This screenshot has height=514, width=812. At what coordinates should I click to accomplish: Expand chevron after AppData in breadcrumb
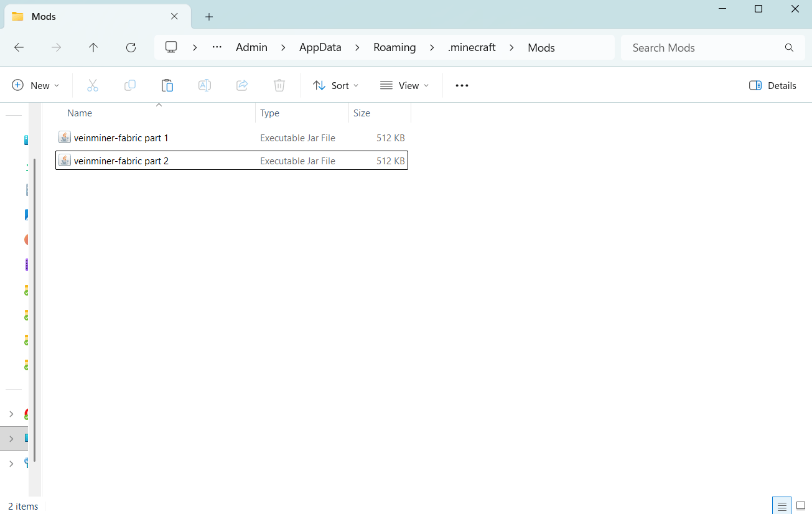click(x=357, y=47)
